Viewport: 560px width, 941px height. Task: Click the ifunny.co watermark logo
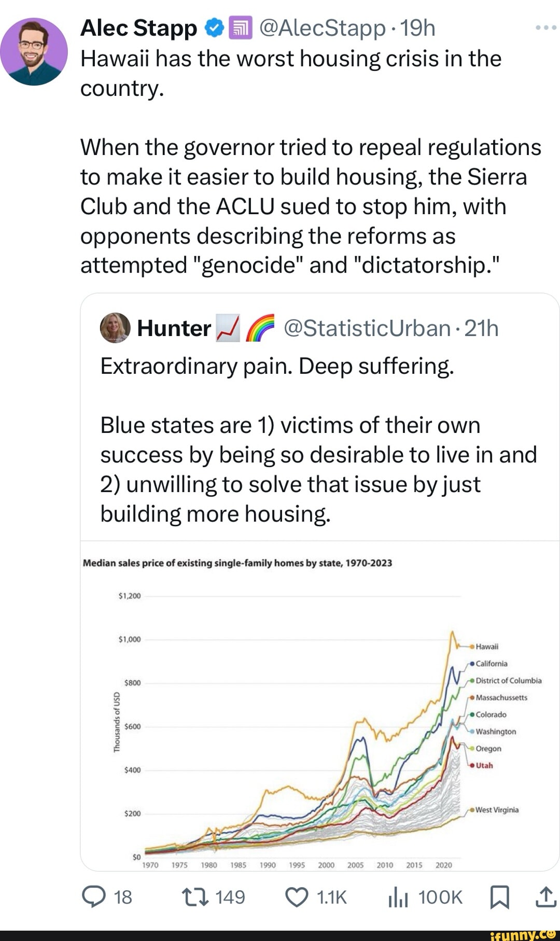(x=523, y=934)
